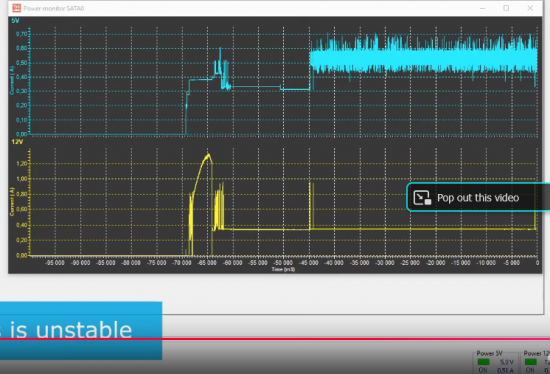Toggle the green Power 12V indicator
The image size is (550, 374).
point(530,362)
